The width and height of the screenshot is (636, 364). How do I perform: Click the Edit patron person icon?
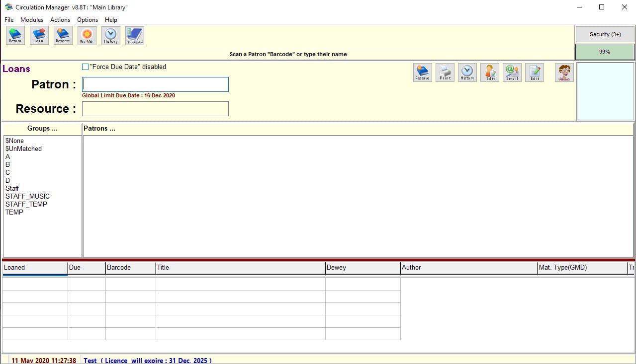[x=490, y=73]
